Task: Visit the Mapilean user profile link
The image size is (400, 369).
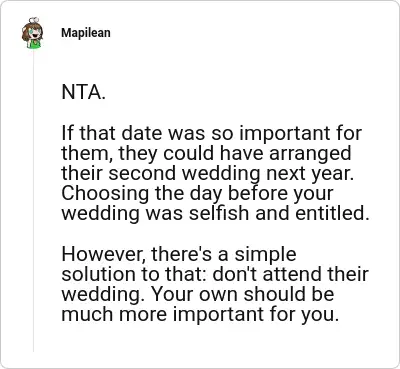Action: coord(86,33)
